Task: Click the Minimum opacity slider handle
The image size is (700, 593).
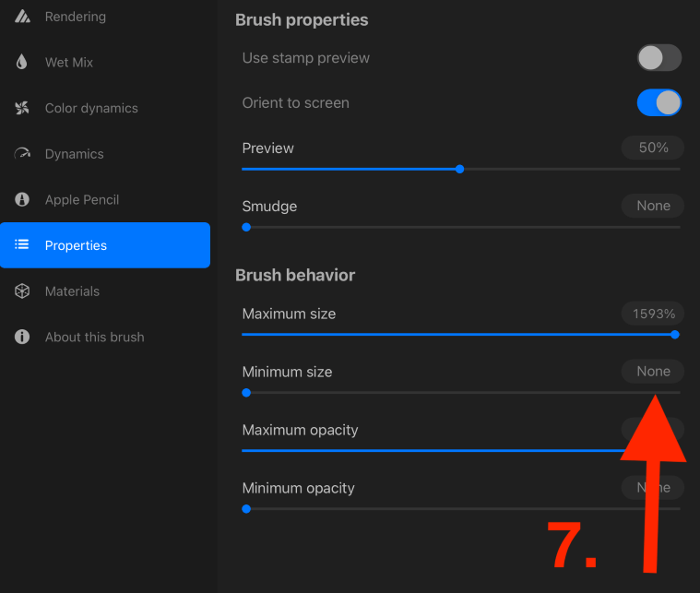Action: coord(246,508)
